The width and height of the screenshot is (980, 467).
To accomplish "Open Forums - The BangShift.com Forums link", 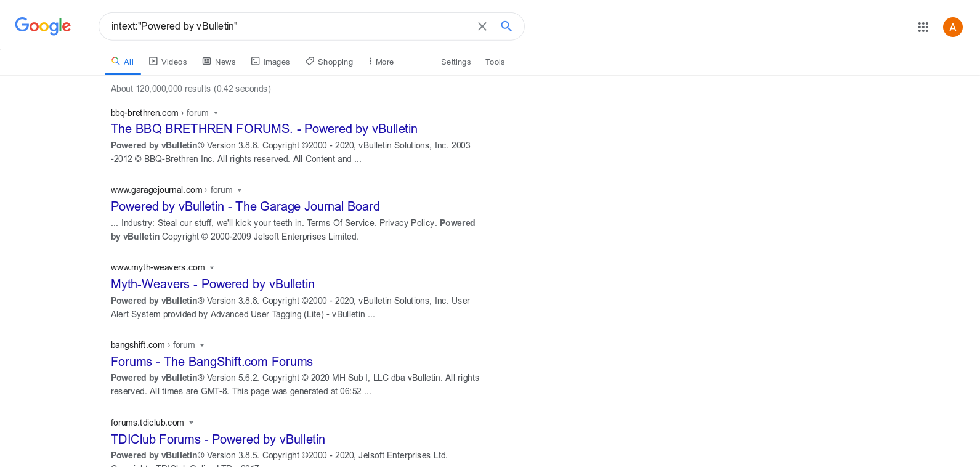I will pyautogui.click(x=212, y=362).
